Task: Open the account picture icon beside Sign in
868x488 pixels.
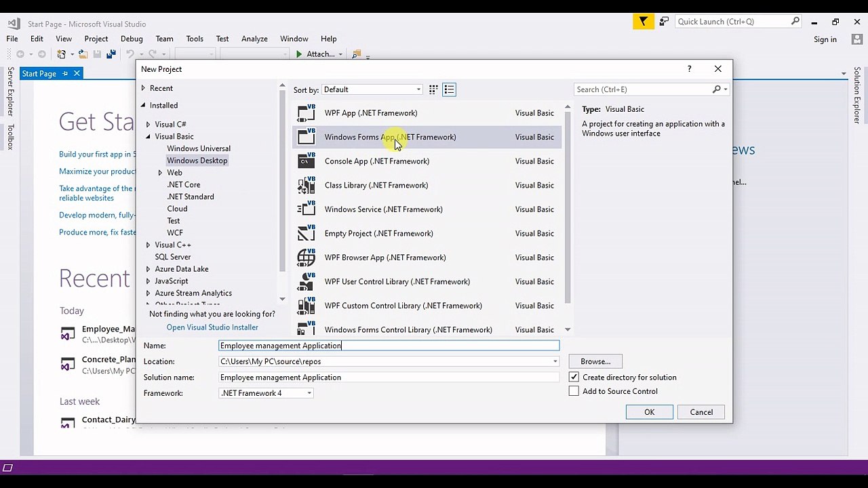Action: point(857,39)
